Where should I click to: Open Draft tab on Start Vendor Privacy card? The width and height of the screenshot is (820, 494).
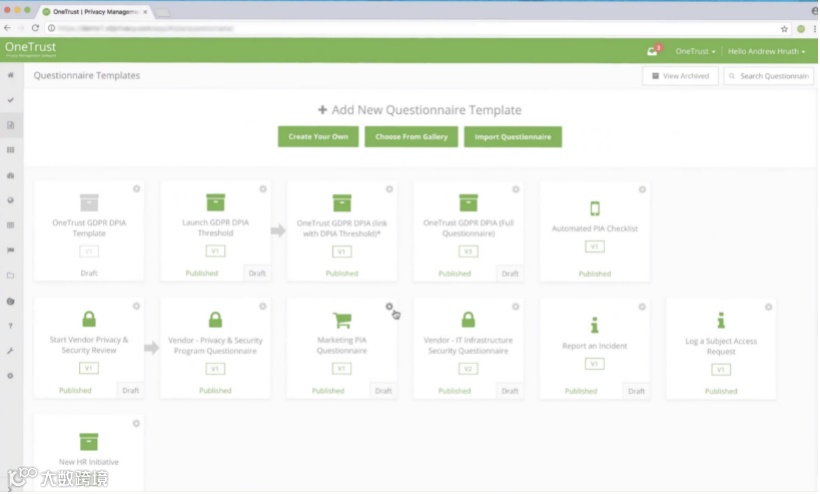point(131,390)
